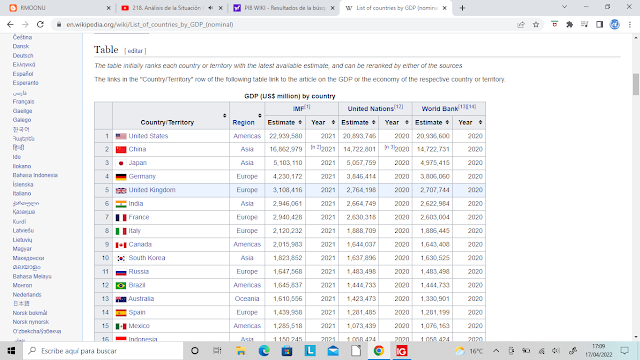Open the new tab plus button

tap(462, 8)
